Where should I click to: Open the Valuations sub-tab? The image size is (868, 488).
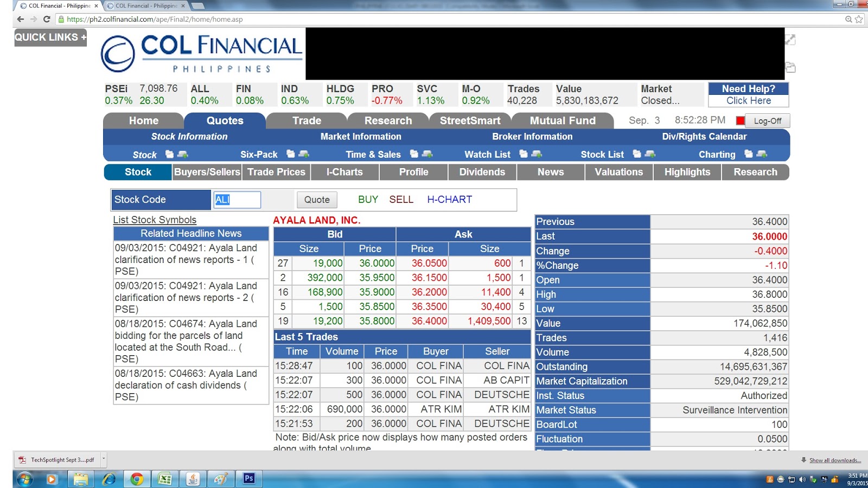619,172
